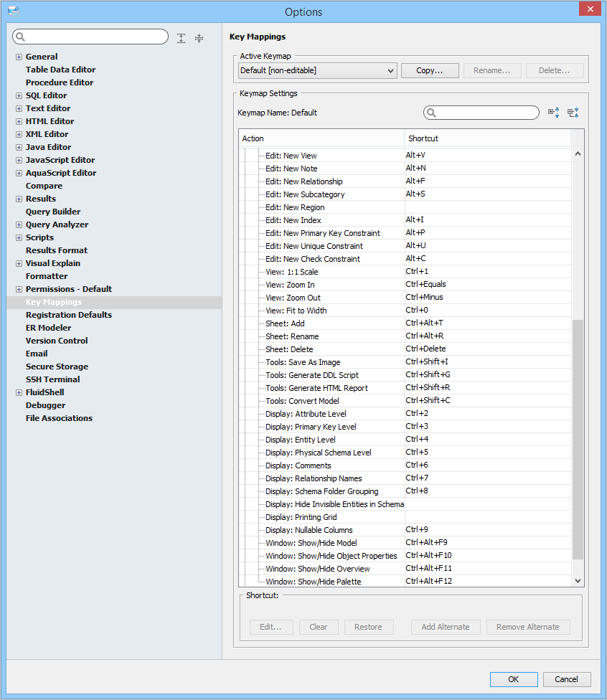Click the app icon in title bar
Image resolution: width=607 pixels, height=700 pixels.
pyautogui.click(x=14, y=11)
